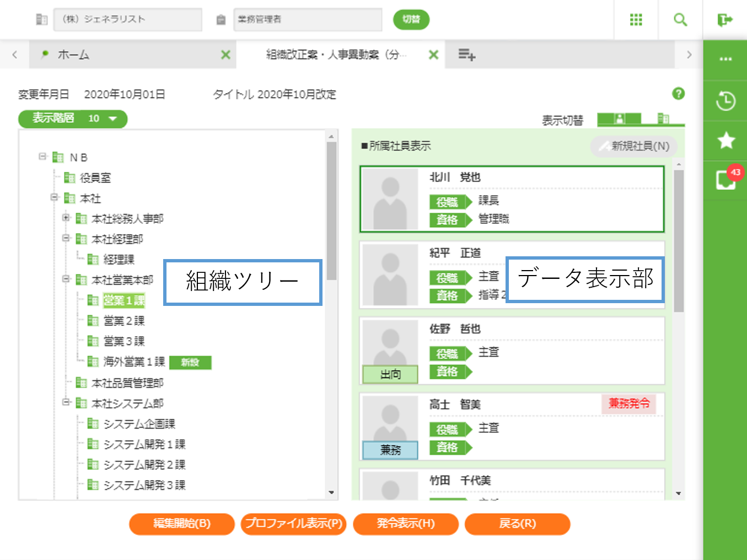747x560 pixels.
Task: Open the three-dot more menu in sidebar
Action: 725,59
